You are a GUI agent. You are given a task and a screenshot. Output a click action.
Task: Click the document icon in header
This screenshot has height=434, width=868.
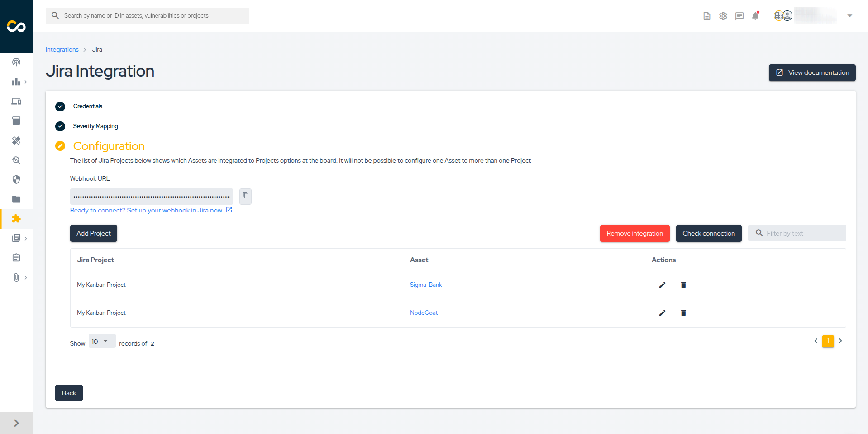707,16
